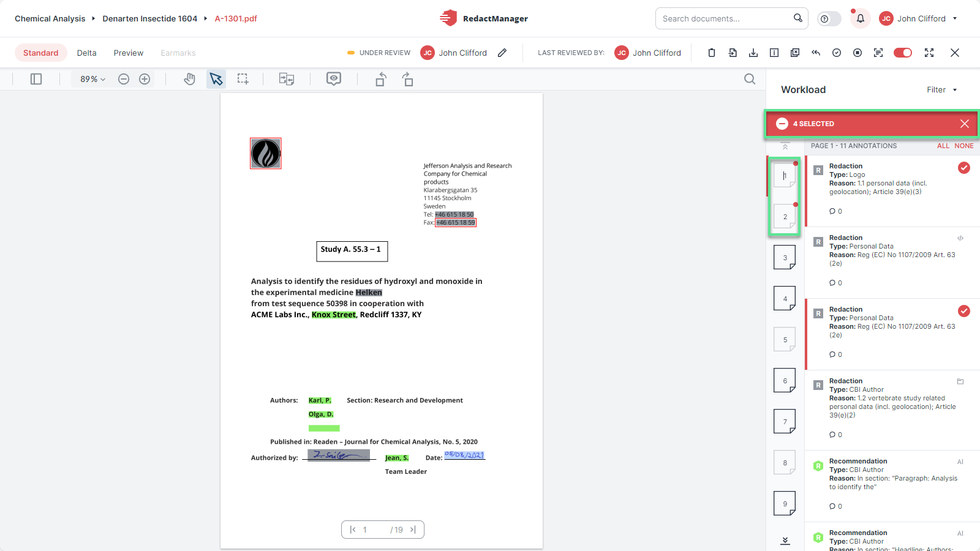Go to Denarten Insectide 1604 breadcrumb

[150, 18]
